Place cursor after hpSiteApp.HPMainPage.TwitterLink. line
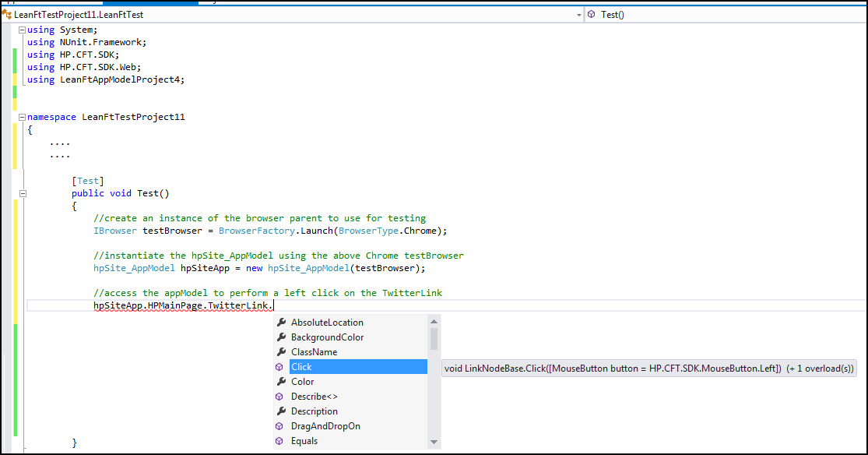The width and height of the screenshot is (868, 455). (275, 305)
